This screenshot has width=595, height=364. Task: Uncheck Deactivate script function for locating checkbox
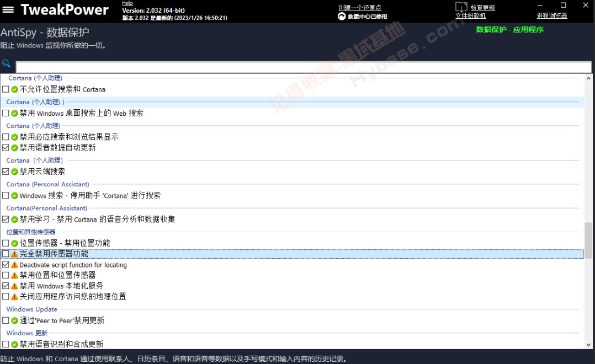[x=6, y=264]
